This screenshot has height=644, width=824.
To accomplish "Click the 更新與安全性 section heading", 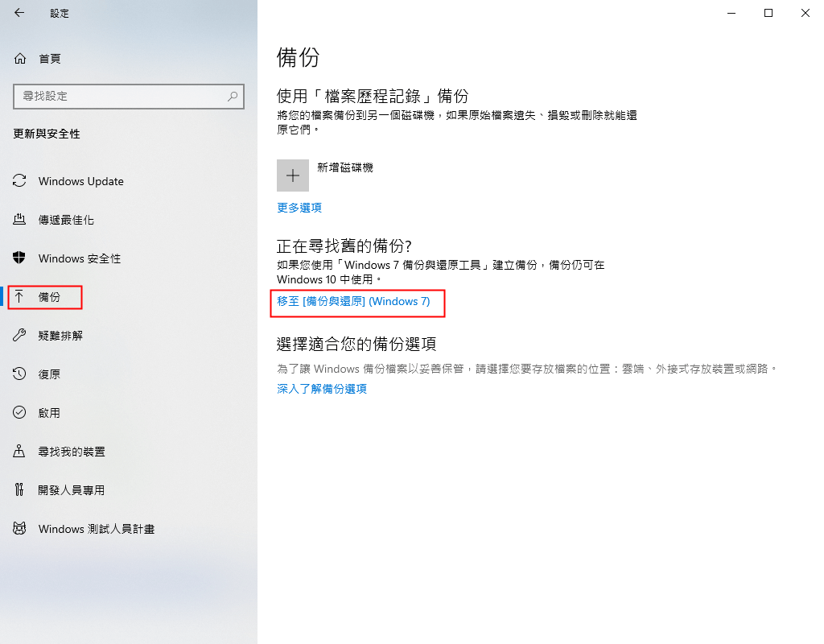I will pos(47,134).
